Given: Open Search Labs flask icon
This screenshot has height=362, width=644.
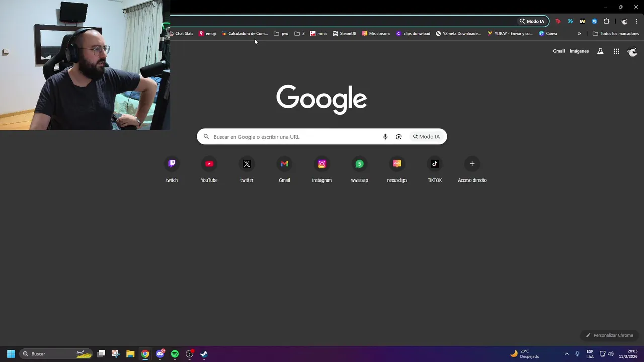Looking at the screenshot, I should (600, 51).
